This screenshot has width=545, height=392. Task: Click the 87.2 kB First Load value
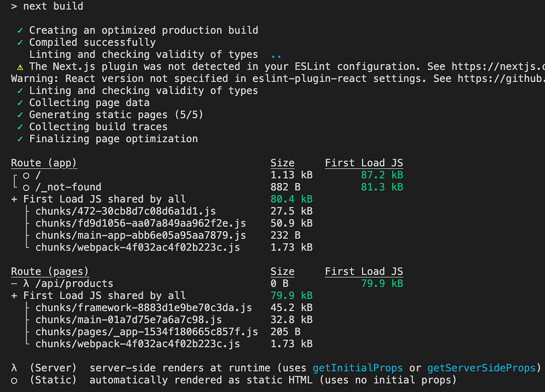(x=382, y=175)
